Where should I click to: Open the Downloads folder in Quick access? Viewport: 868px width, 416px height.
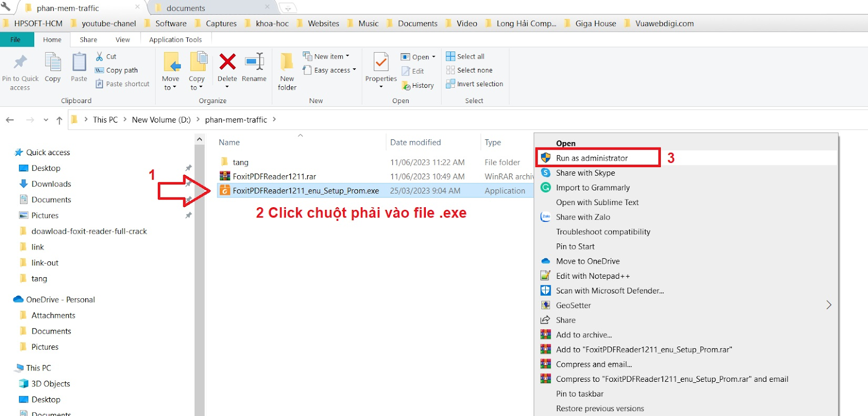coord(51,184)
